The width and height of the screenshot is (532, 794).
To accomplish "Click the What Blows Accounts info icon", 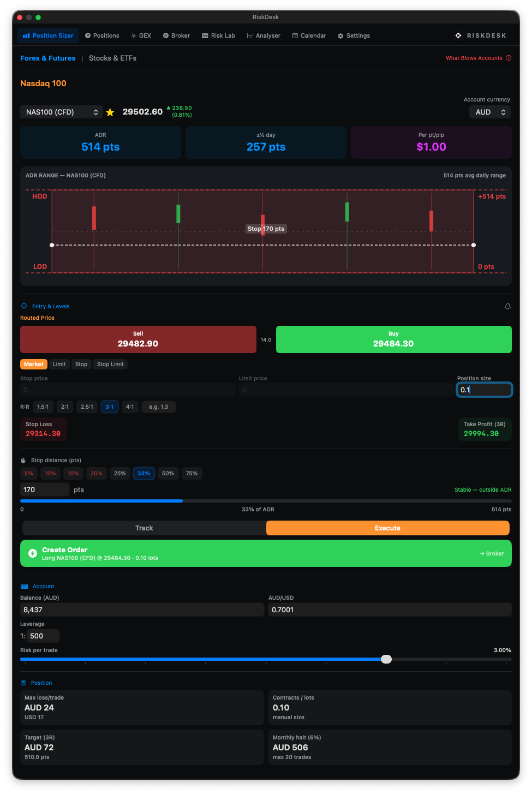I will [x=509, y=58].
